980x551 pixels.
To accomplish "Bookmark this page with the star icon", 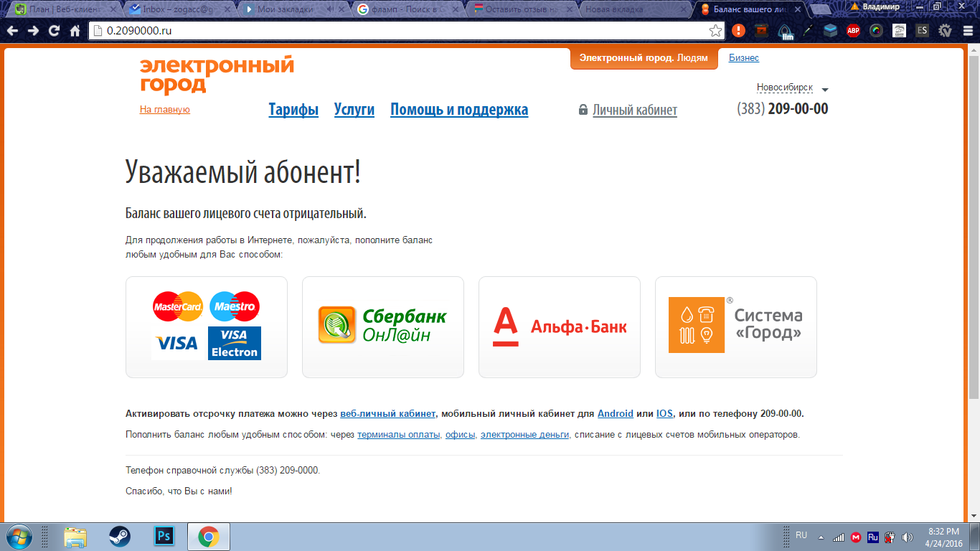I will click(715, 31).
